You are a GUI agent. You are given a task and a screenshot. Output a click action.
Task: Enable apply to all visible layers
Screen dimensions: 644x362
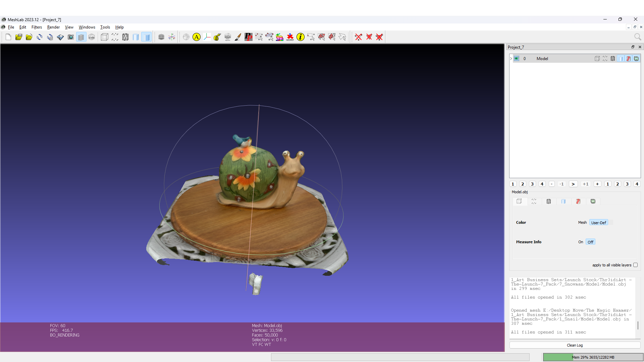click(636, 265)
